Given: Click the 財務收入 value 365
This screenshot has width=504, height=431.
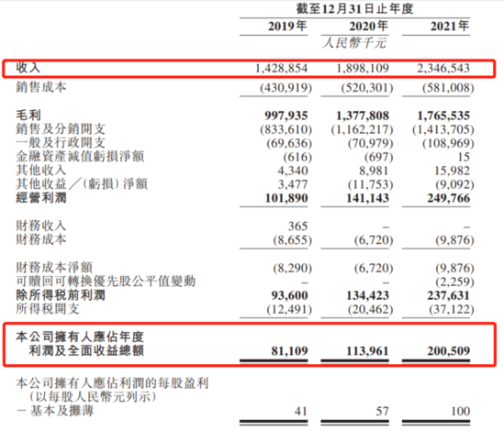Looking at the screenshot, I should (x=297, y=227).
